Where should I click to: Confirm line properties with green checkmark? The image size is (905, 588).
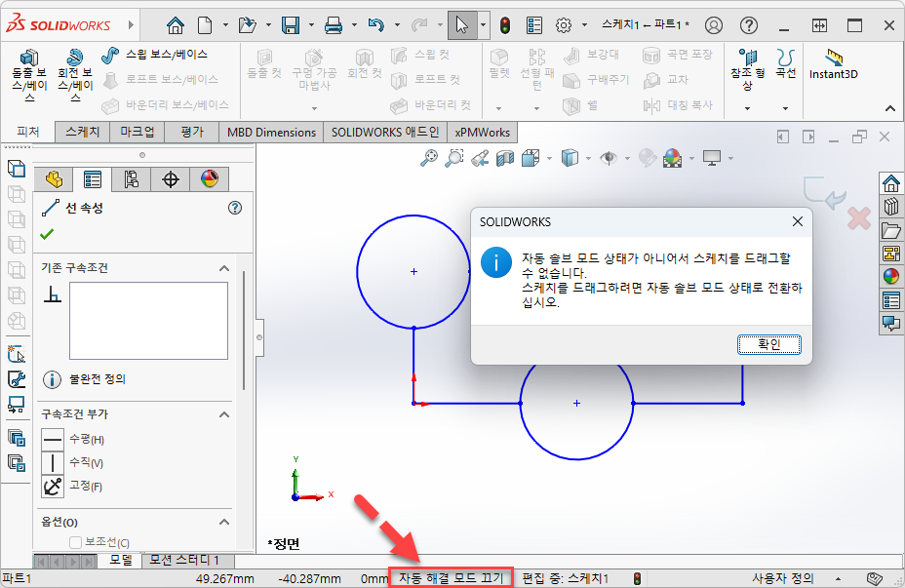(47, 234)
